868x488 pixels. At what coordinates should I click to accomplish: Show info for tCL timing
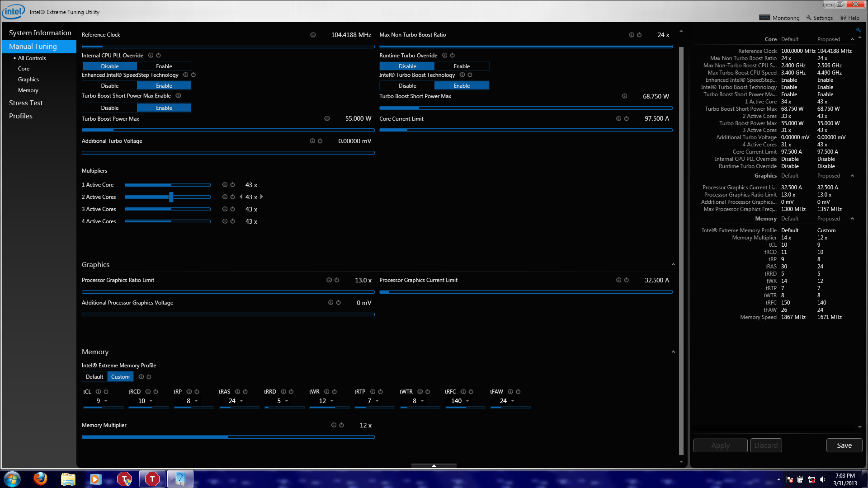tap(98, 392)
